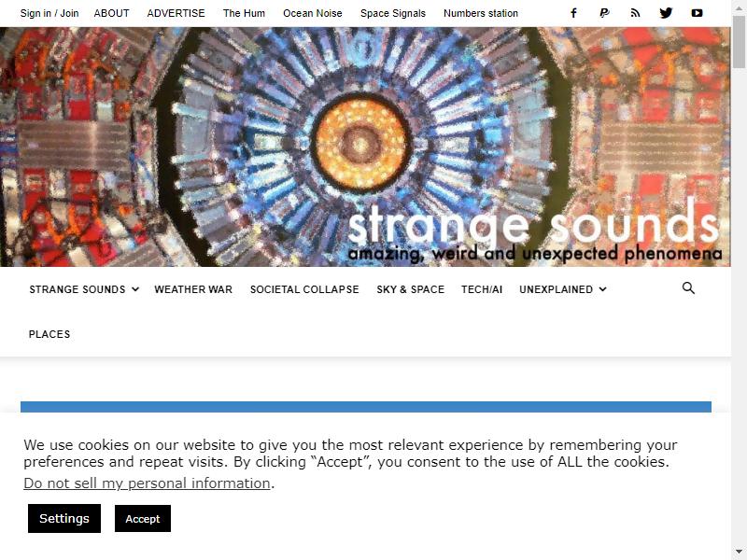Open the Tech/AI menu item
The height and width of the screenshot is (560, 747).
(x=482, y=289)
